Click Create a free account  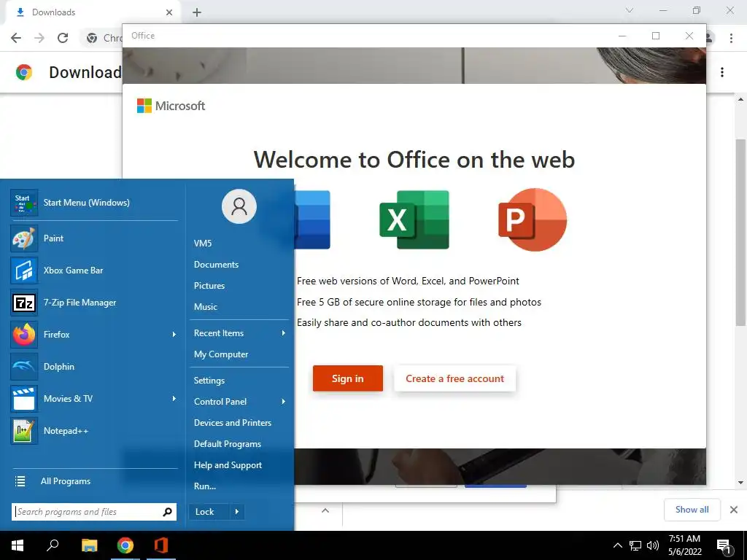(x=454, y=378)
